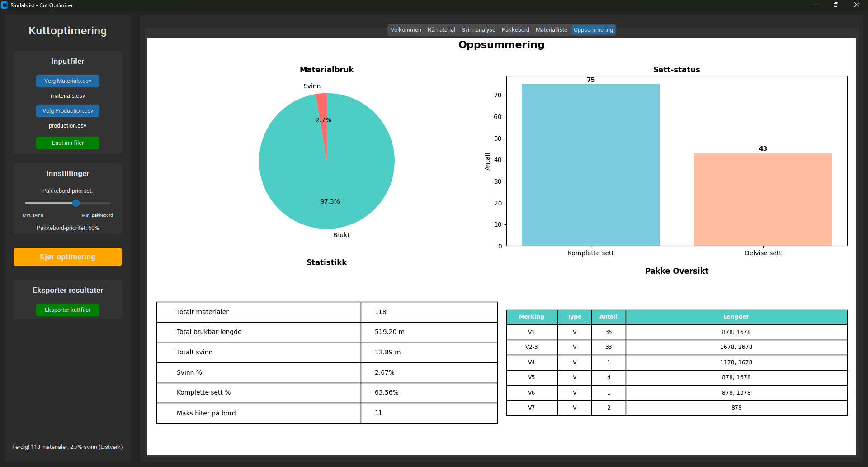
Task: Show the Materialliste tab
Action: pyautogui.click(x=551, y=30)
